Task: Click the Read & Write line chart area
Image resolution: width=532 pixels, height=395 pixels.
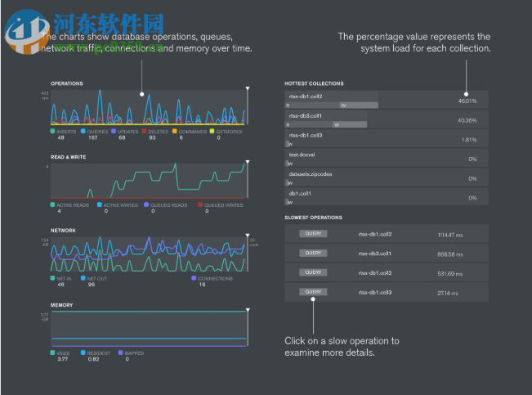Action: [x=148, y=181]
